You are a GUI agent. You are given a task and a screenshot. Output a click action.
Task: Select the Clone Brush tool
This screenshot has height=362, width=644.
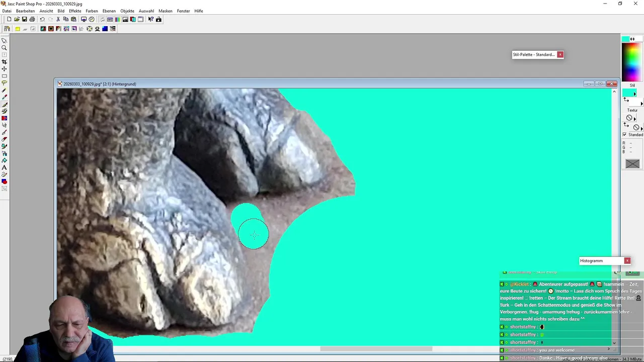(x=5, y=111)
